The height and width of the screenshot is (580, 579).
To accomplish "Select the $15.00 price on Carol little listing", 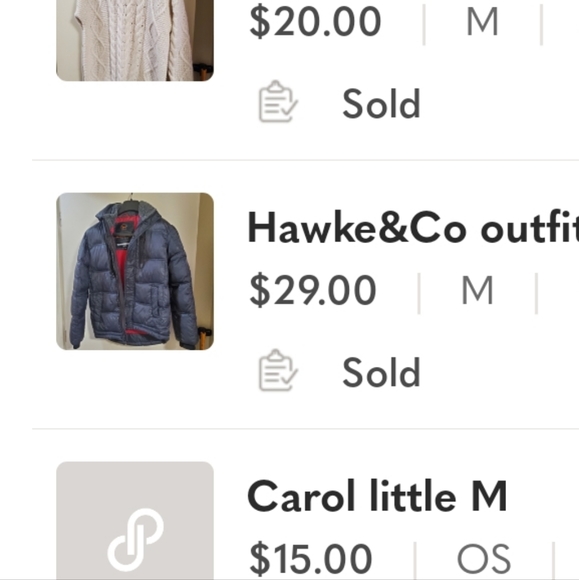I will click(x=311, y=559).
